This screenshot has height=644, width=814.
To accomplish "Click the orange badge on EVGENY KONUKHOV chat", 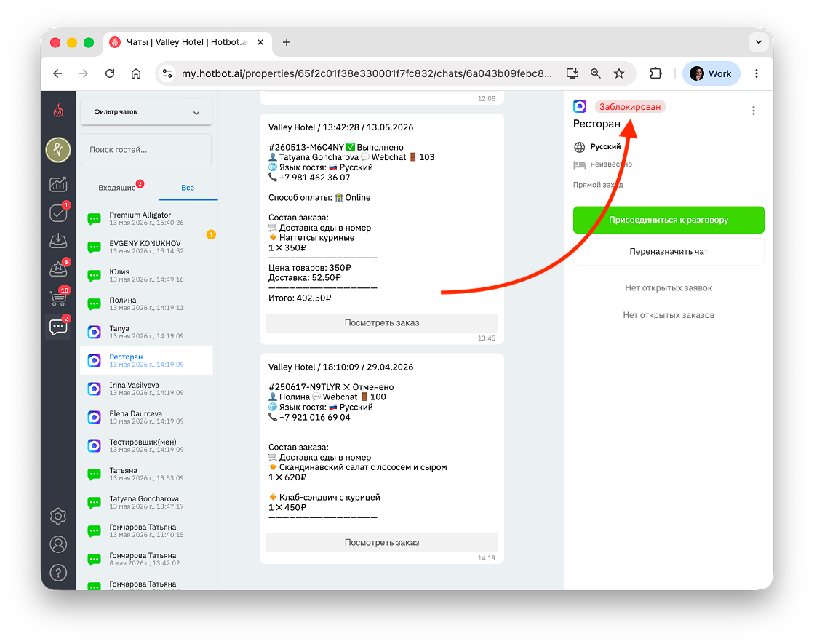I will 211,235.
